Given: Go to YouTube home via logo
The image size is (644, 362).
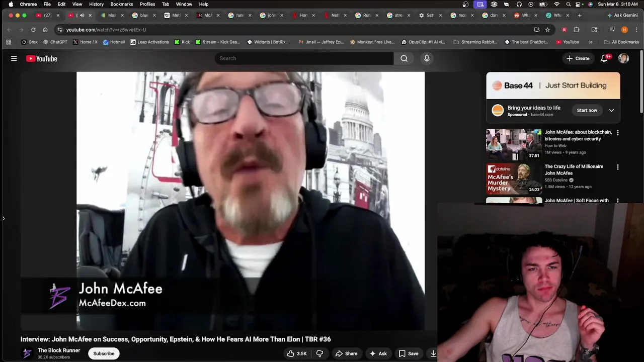Looking at the screenshot, I should click(42, 59).
